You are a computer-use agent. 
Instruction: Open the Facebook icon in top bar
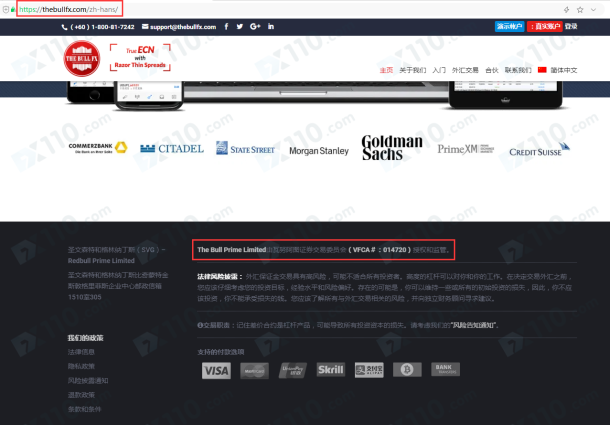pyautogui.click(x=226, y=26)
